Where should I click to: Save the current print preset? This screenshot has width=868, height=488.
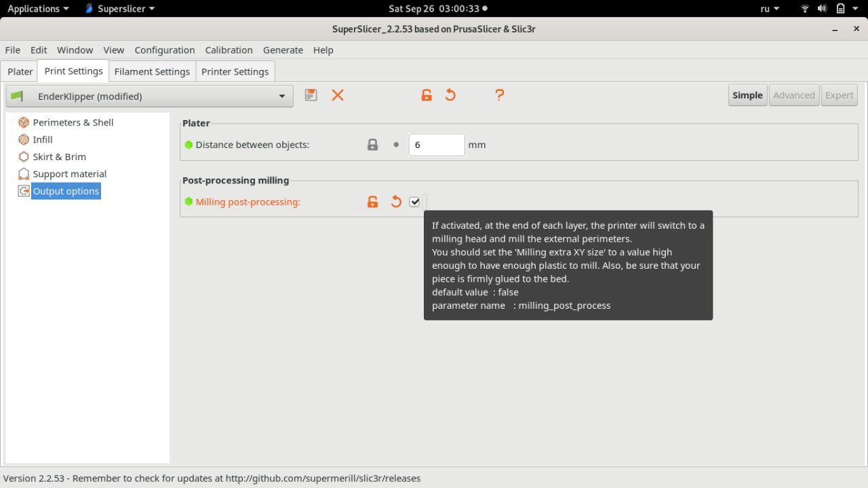[x=311, y=95]
